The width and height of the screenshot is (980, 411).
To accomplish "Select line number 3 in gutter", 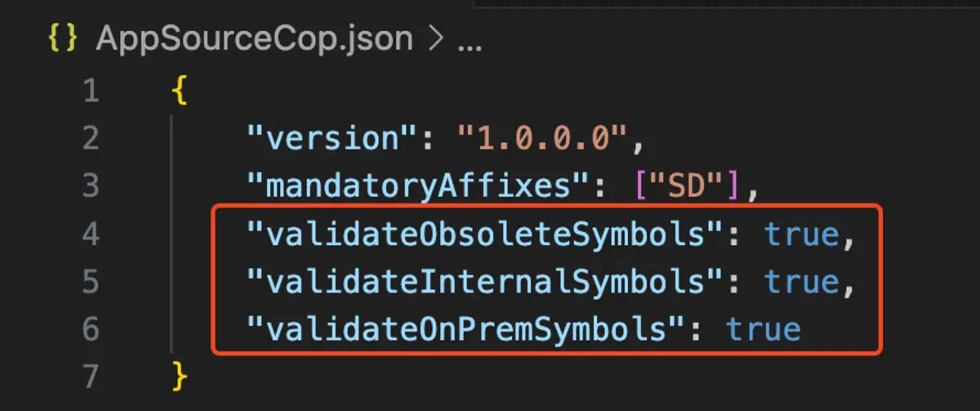I will click(x=91, y=186).
